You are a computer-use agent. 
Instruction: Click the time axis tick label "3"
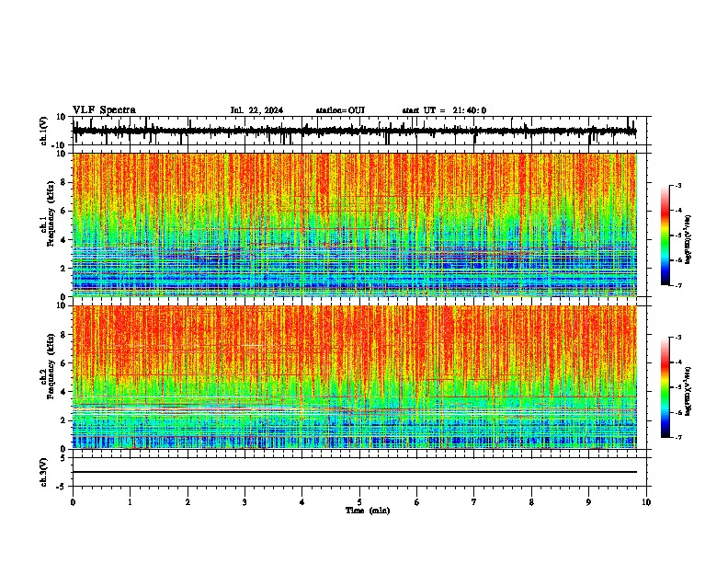(x=245, y=502)
